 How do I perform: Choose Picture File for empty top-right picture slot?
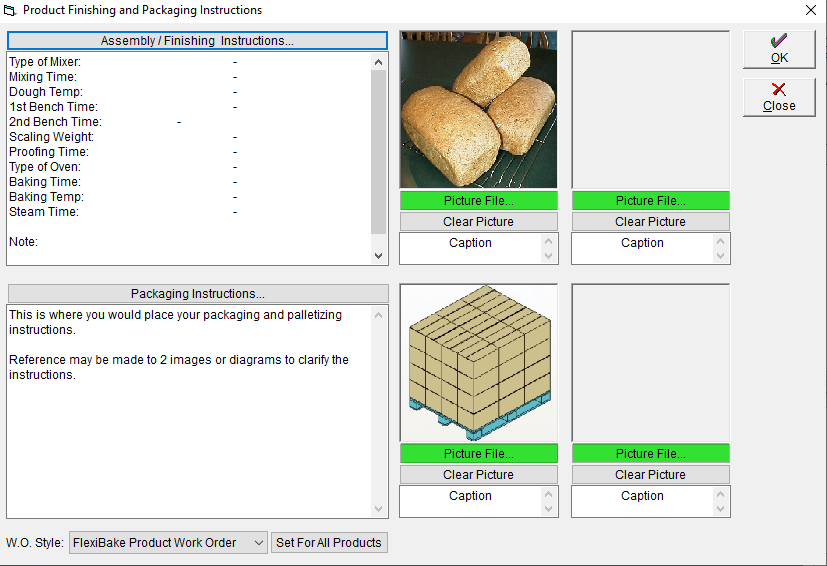coord(650,200)
